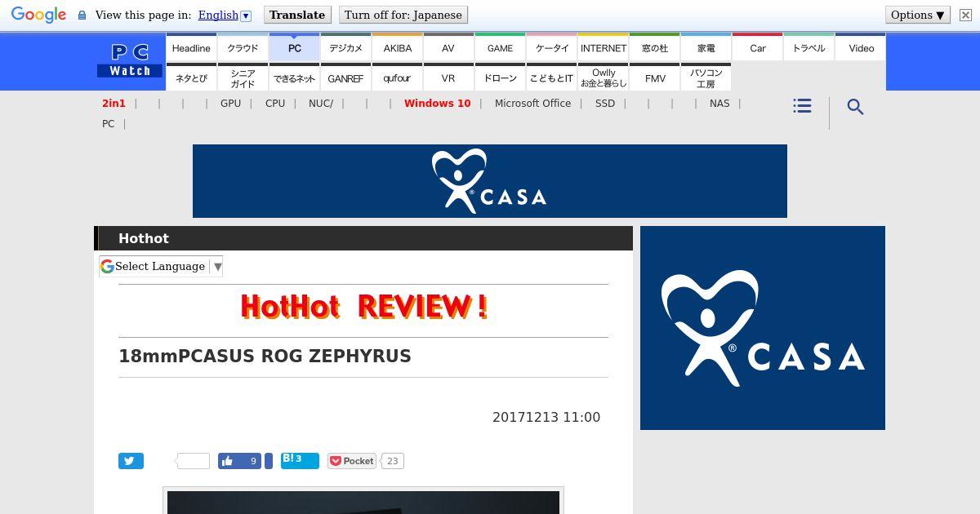Viewport: 980px width, 514px height.
Task: Open the こどもとIT tab
Action: click(x=551, y=78)
